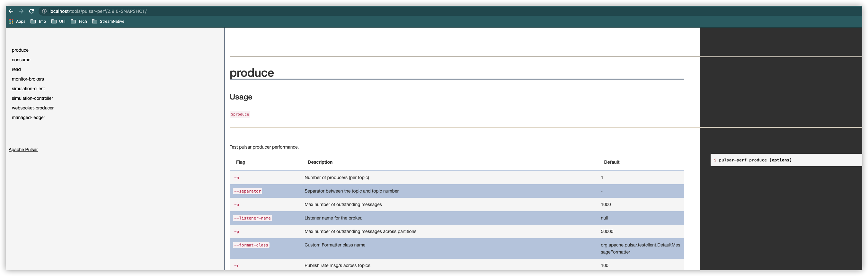Click 'Custom Formatter class name' description
Viewport: 868px width, 276px height.
(335, 245)
